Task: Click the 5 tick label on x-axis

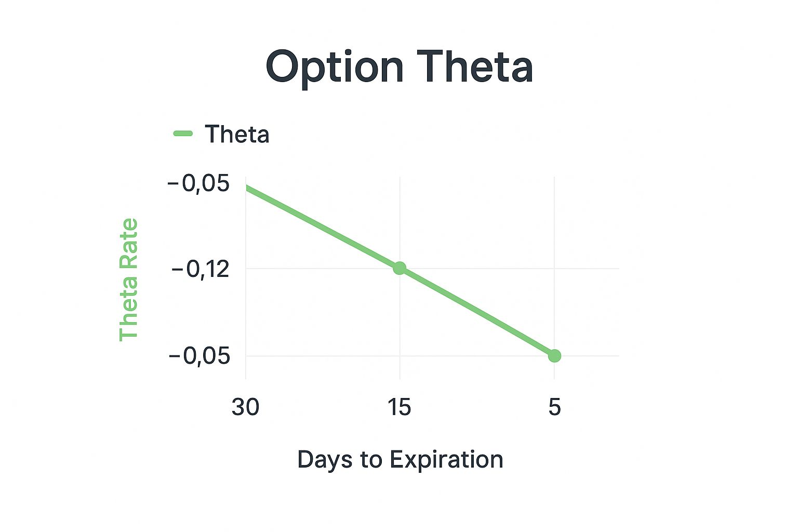Action: point(554,407)
